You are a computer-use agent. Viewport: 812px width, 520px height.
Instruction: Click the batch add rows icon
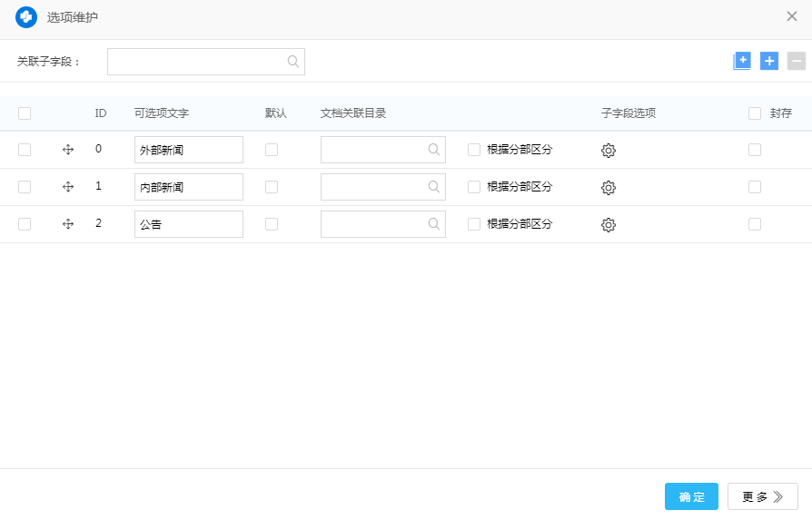[742, 61]
